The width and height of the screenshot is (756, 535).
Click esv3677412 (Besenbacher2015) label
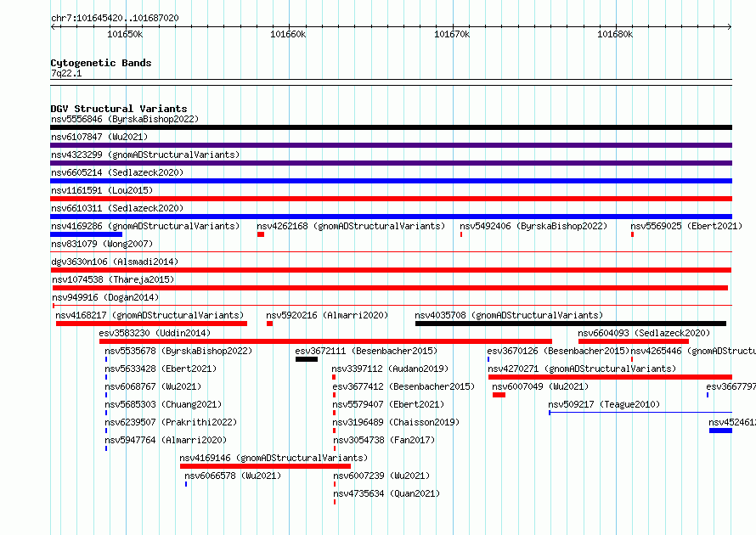(403, 386)
